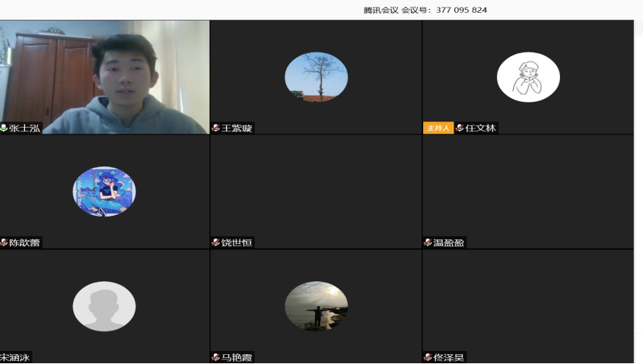Click the active microphone icon beside 张士泓
Viewport: 643px width, 364px height.
[4, 128]
